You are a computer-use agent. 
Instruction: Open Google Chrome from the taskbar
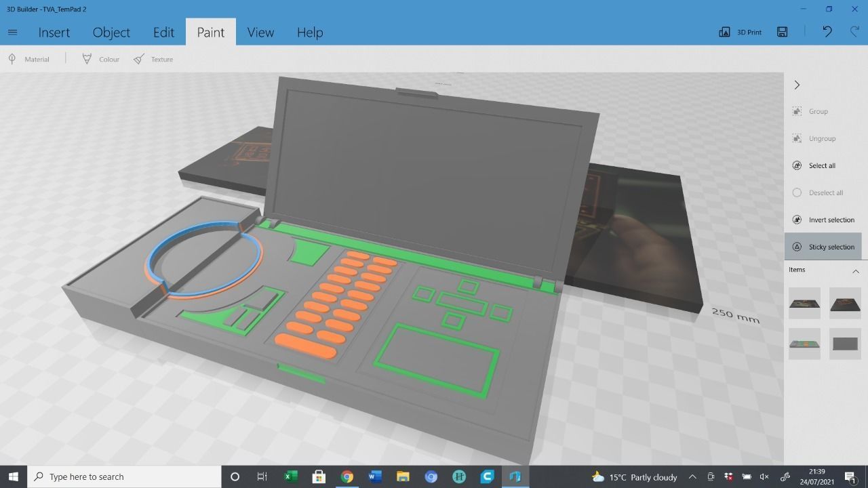point(347,476)
